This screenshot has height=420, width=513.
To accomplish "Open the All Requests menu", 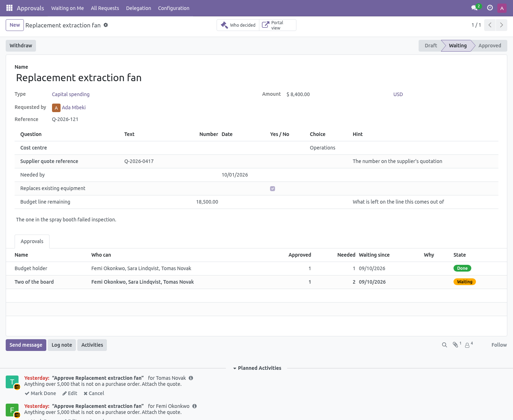I will pyautogui.click(x=105, y=8).
